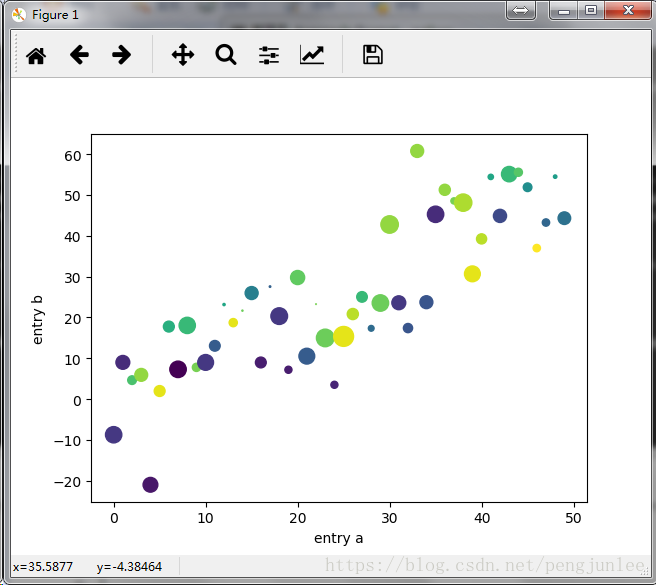Minimize the Figure 1 window
The height and width of the screenshot is (585, 656).
[564, 10]
